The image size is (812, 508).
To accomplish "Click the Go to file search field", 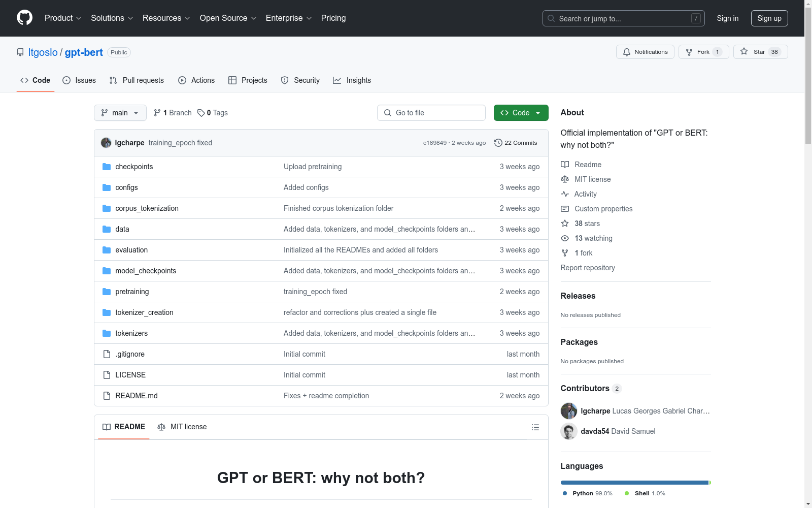I will (431, 113).
